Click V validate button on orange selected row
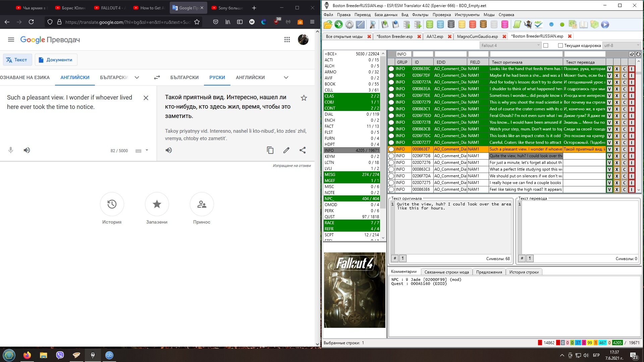 pos(609,149)
